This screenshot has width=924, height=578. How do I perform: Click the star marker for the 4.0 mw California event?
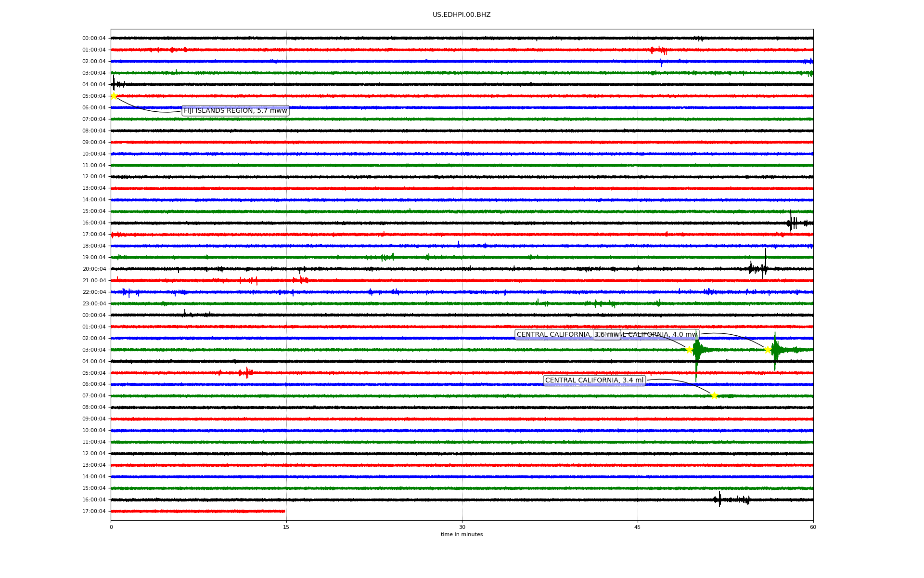click(768, 350)
